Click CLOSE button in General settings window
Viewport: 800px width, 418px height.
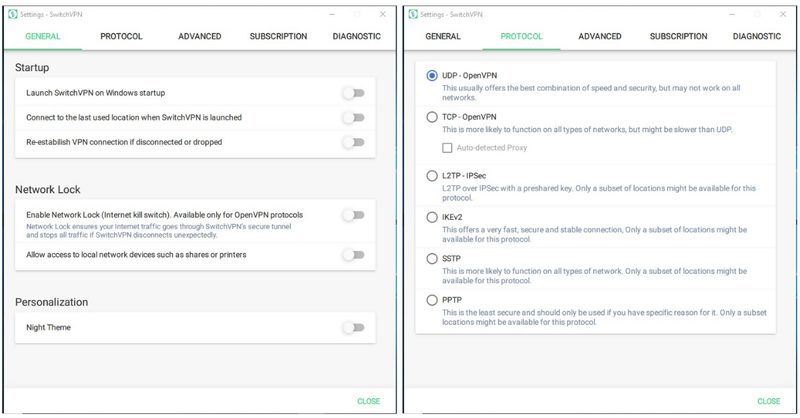(368, 401)
